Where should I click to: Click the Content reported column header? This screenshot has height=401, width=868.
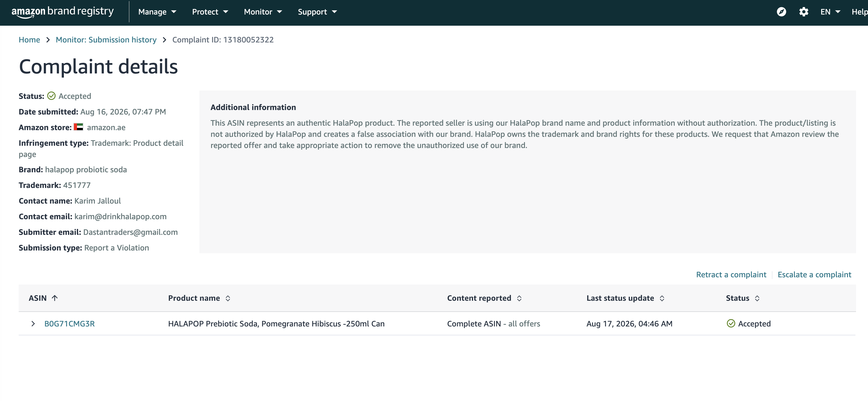(x=479, y=298)
